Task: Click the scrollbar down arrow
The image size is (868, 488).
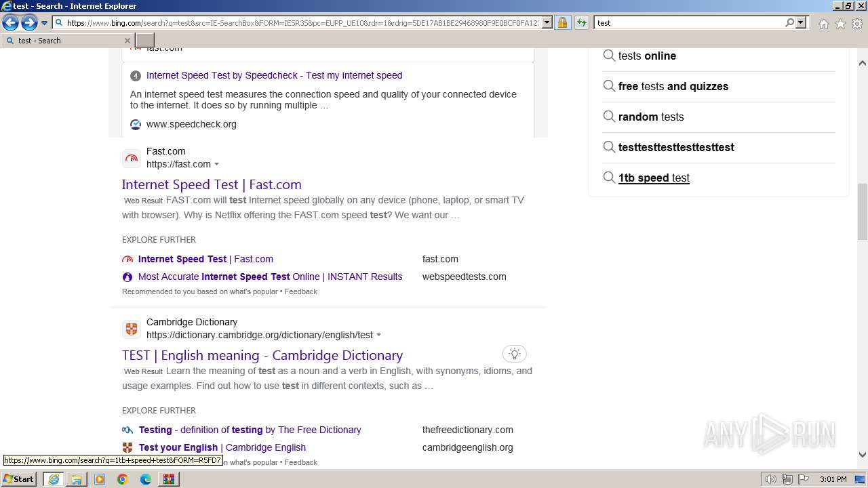Action: point(863,455)
